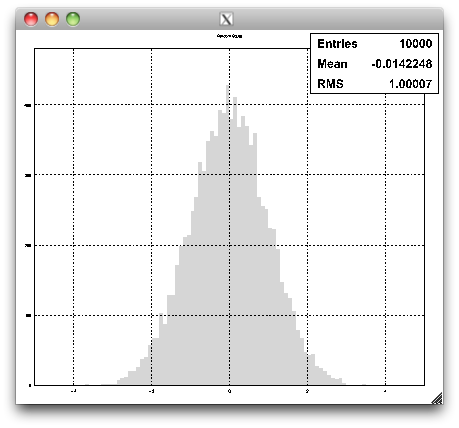
Task: Click the 10000 entries value
Action: tap(416, 44)
